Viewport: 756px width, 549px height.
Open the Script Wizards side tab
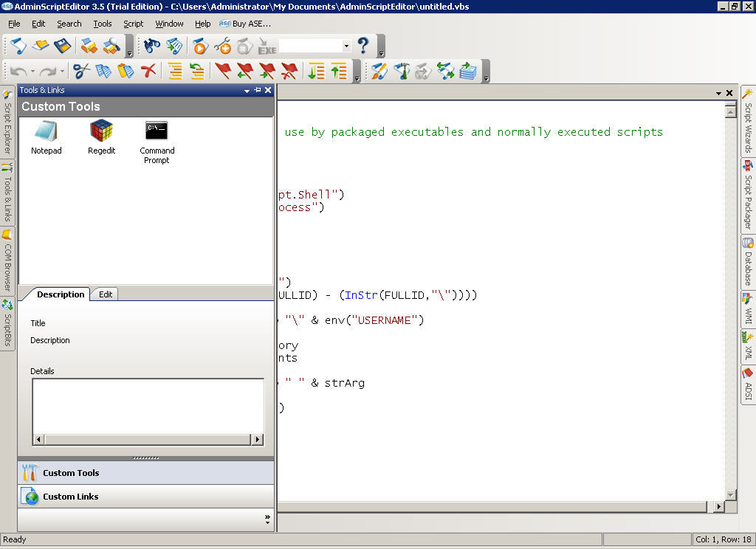click(749, 121)
